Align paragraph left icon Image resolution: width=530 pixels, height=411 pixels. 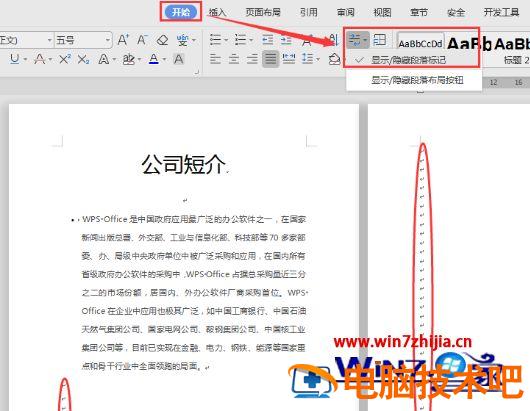(x=215, y=59)
